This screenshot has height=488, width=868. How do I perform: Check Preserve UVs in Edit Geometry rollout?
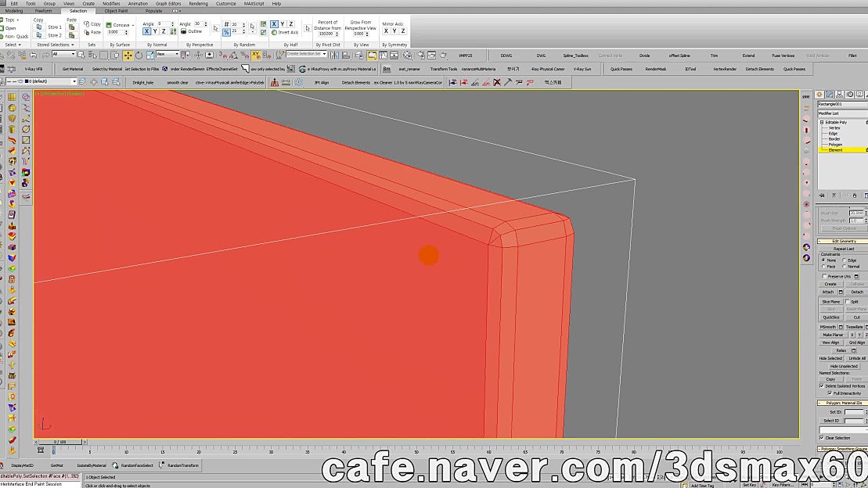pos(824,277)
